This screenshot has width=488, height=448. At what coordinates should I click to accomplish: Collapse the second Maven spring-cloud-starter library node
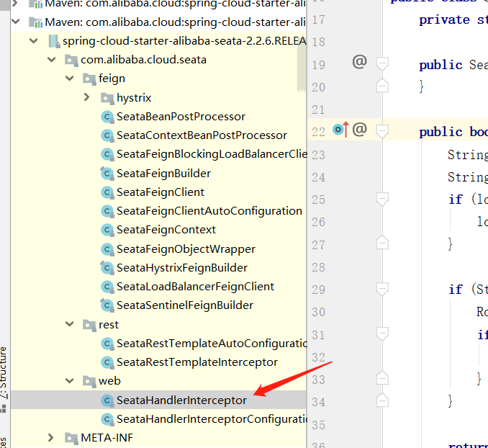tap(15, 22)
